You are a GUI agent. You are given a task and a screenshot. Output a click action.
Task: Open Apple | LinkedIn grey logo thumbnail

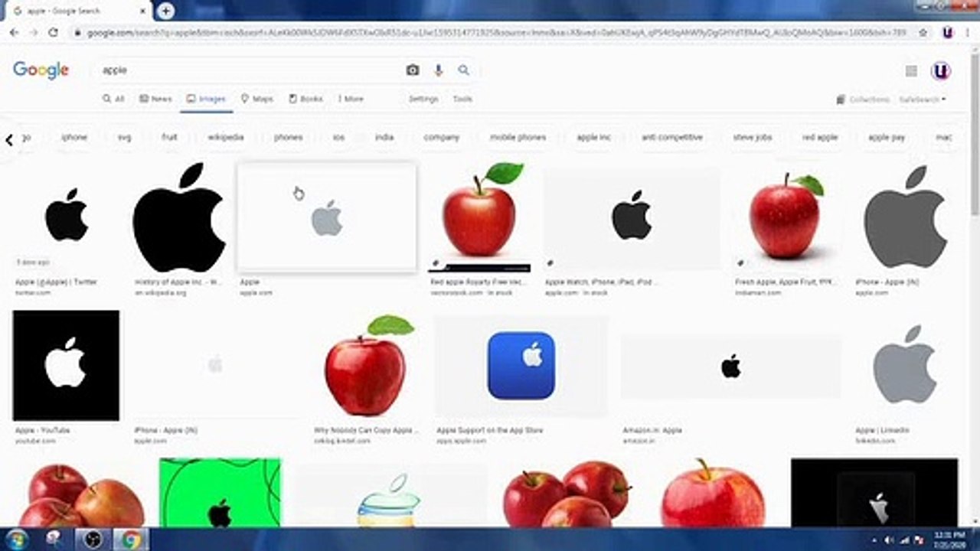click(905, 367)
